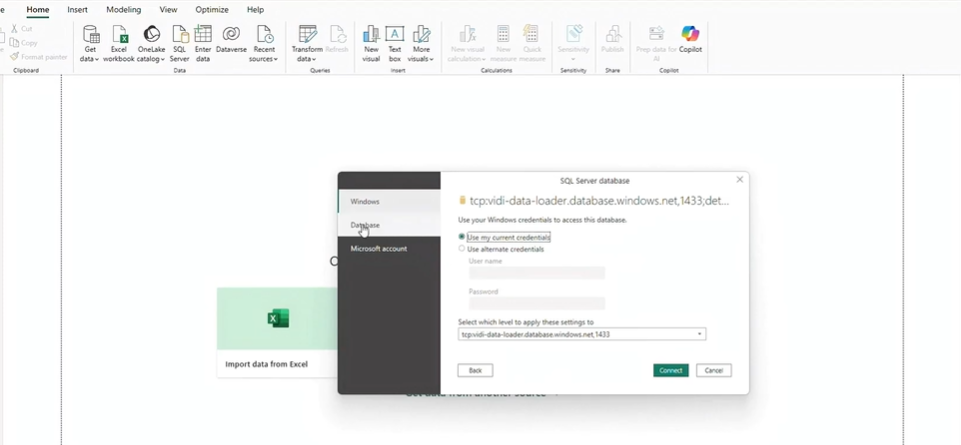Click the tcp:vidi-data-loader server address text
961x445 pixels.
point(599,200)
